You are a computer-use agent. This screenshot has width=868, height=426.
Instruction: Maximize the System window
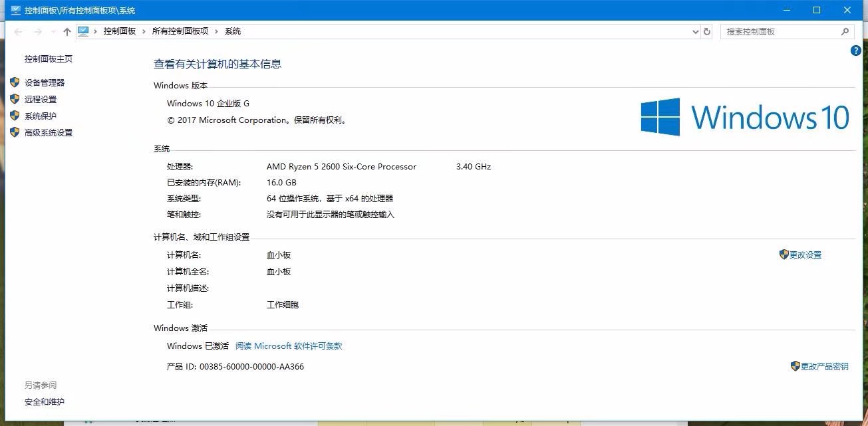[x=817, y=10]
